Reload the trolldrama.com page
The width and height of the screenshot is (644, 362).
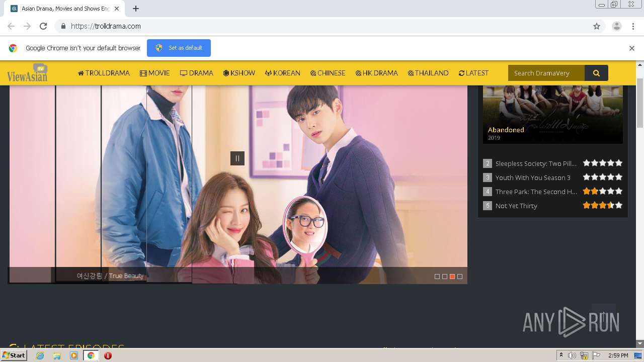tap(43, 26)
